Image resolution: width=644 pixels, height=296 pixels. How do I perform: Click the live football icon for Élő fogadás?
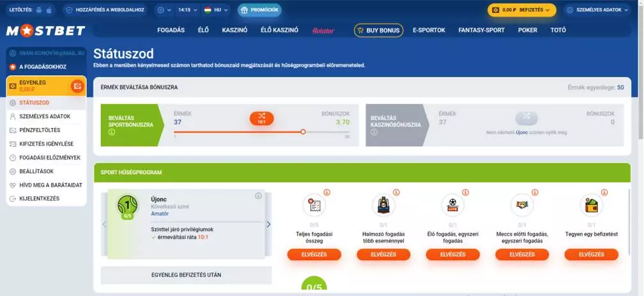tap(452, 205)
